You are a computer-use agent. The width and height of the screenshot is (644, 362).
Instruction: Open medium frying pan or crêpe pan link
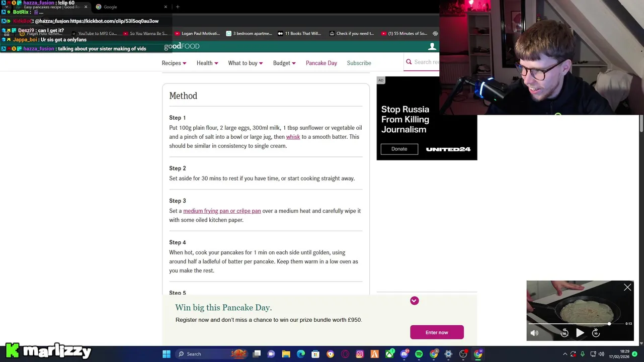click(x=222, y=211)
